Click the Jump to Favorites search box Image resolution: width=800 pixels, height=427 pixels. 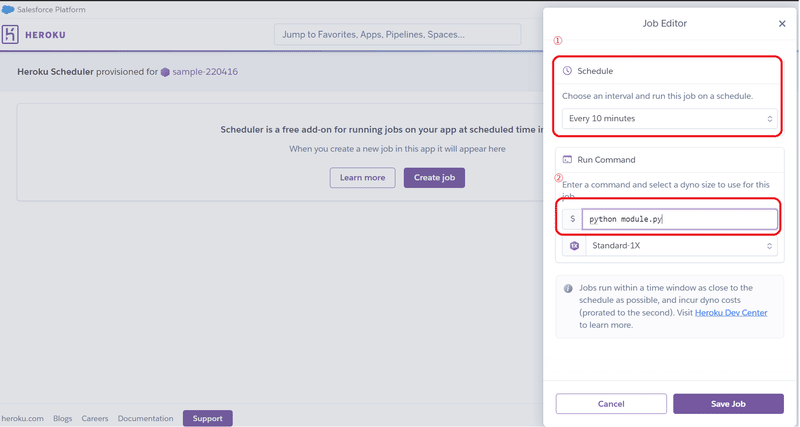tap(397, 35)
